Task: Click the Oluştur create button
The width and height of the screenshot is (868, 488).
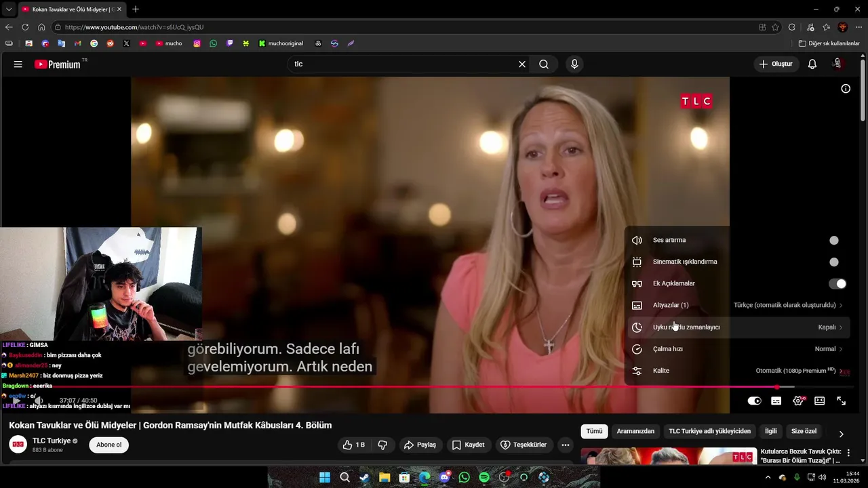Action: click(776, 64)
